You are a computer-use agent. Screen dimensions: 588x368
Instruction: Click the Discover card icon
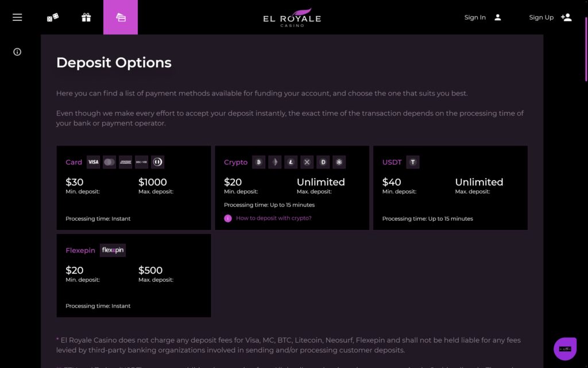(141, 162)
